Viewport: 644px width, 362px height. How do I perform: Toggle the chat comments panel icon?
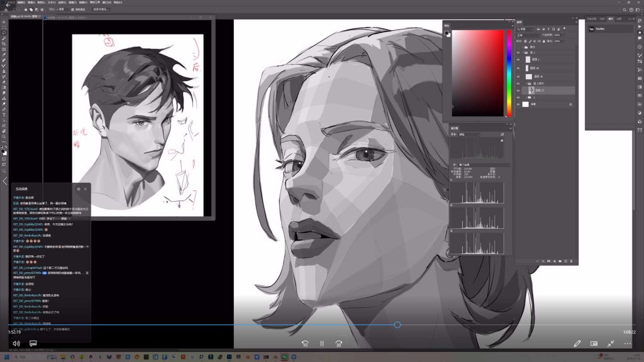[33, 344]
